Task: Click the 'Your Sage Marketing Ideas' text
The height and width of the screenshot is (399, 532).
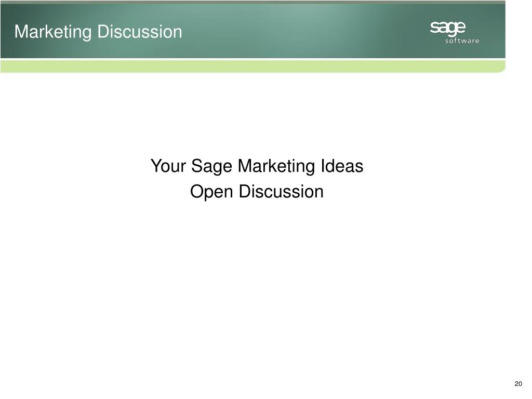Action: point(257,166)
